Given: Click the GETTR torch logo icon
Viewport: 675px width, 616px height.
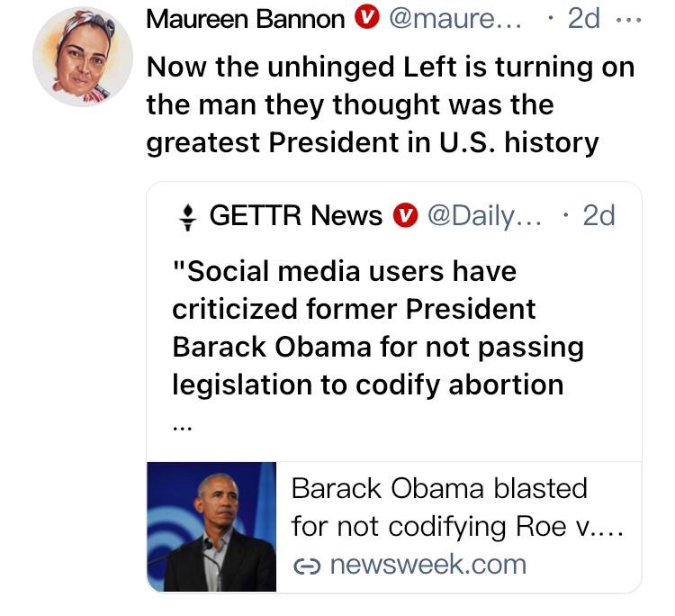Looking at the screenshot, I should coord(188,217).
